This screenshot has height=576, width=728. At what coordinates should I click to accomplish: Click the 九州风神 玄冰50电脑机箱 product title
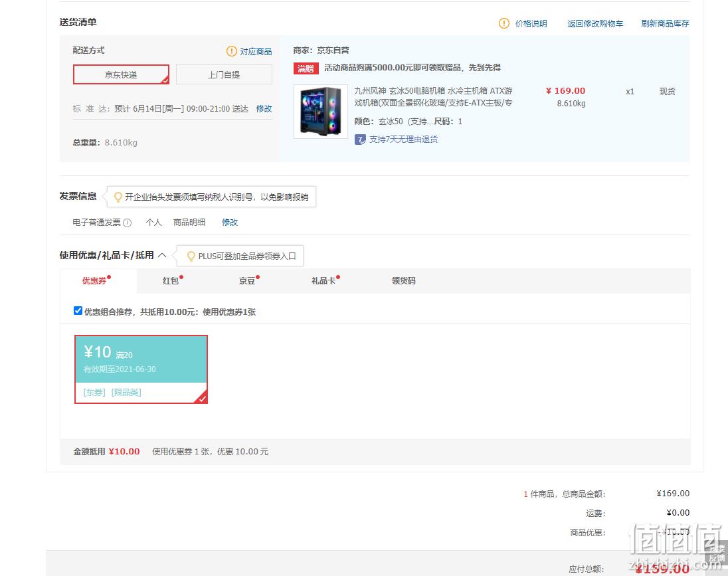433,96
